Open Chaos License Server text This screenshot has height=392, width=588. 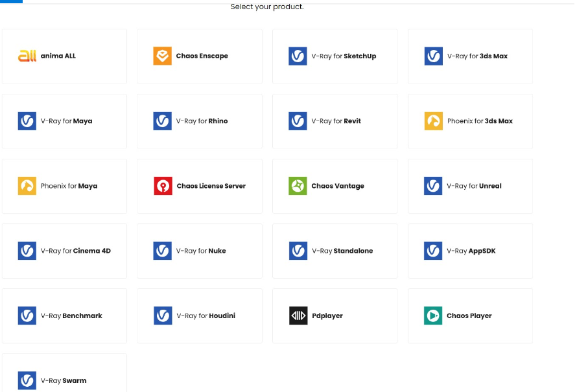[211, 186]
